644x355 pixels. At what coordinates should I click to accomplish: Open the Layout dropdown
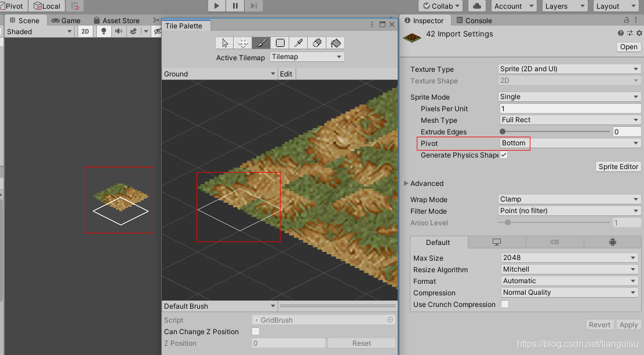[616, 6]
